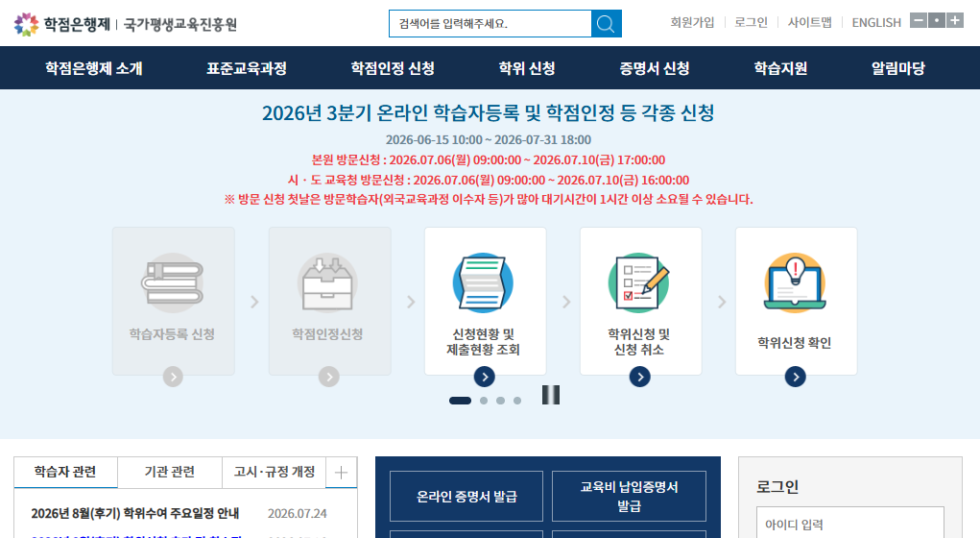Open 사이트맵 link
The height and width of the screenshot is (538, 980).
[809, 22]
